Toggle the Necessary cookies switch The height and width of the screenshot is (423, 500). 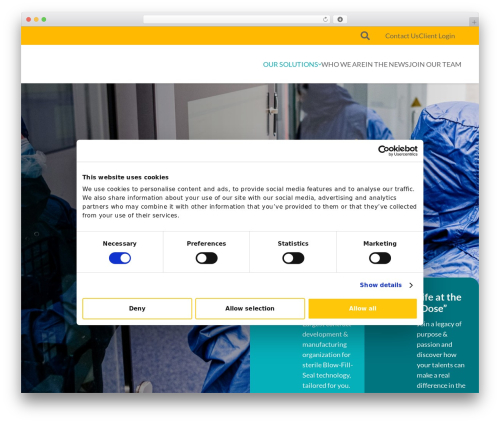tap(120, 258)
